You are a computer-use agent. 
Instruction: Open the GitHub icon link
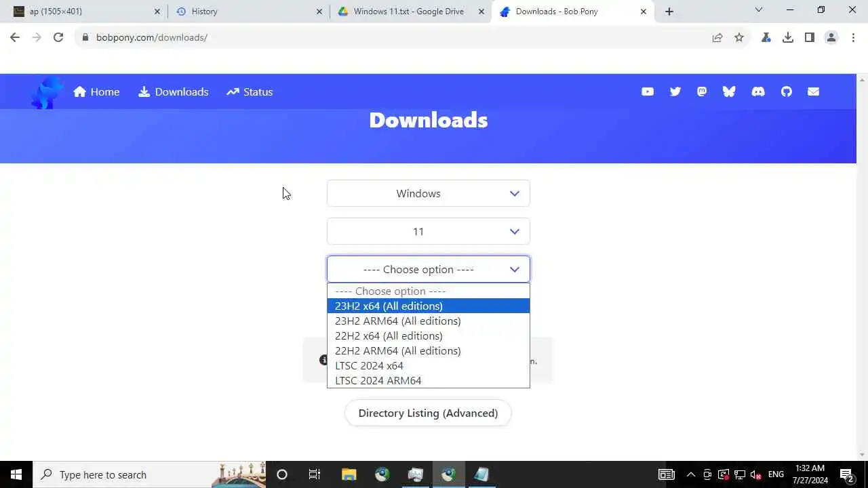tap(787, 91)
